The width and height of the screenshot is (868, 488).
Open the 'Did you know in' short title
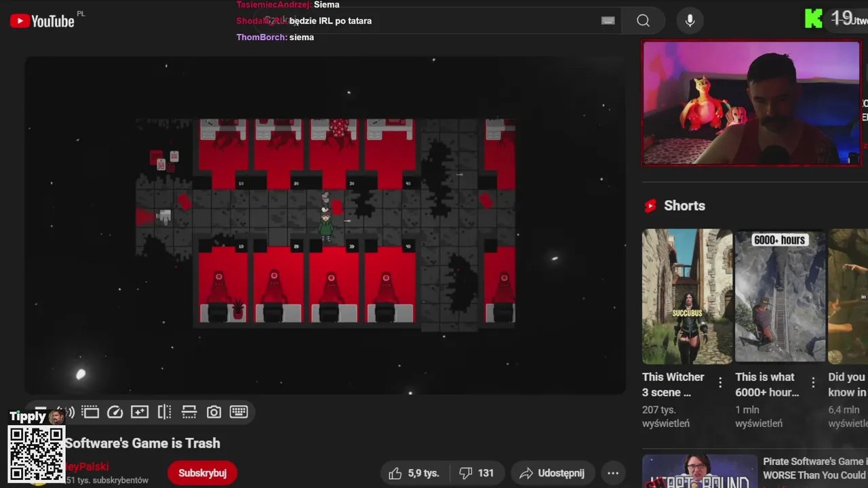[x=848, y=384]
